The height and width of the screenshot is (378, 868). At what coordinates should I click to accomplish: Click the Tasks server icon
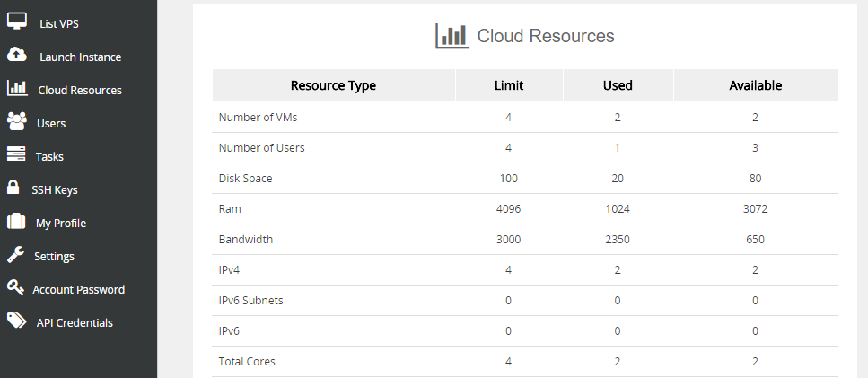tap(16, 155)
